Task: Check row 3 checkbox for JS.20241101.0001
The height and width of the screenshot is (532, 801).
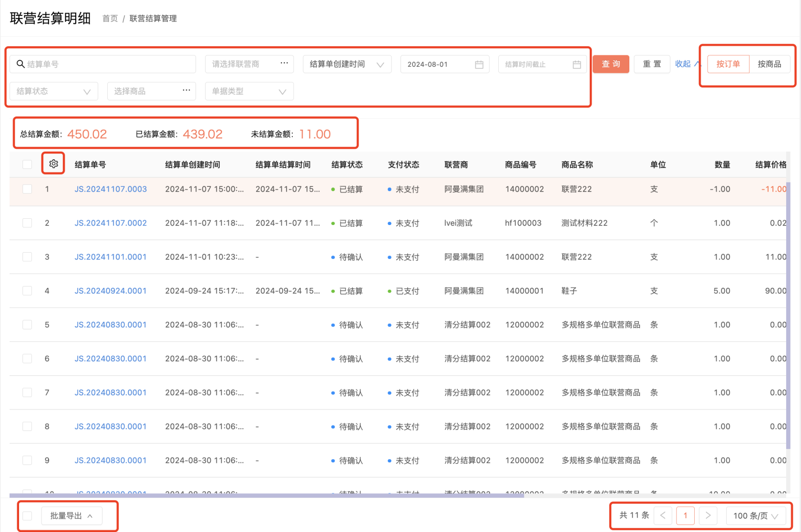Action: point(27,256)
